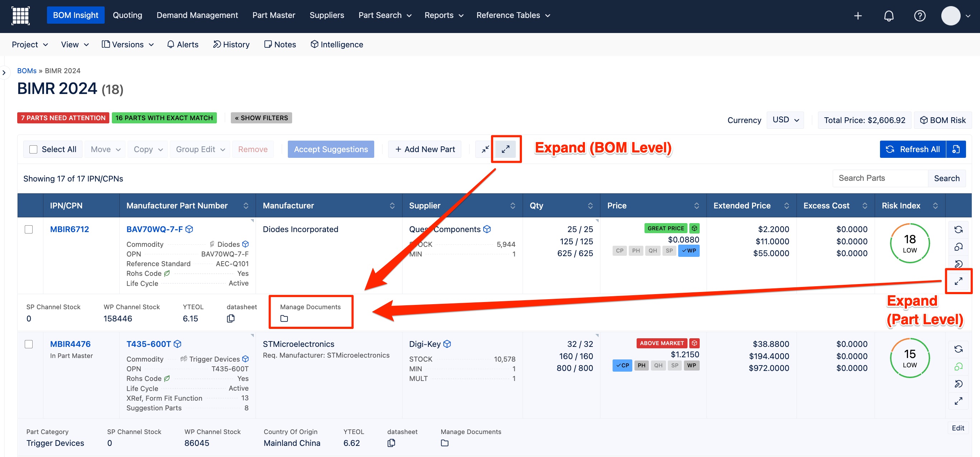Open the history icon for MBIR4476 row
The width and height of the screenshot is (980, 457).
[x=958, y=383]
